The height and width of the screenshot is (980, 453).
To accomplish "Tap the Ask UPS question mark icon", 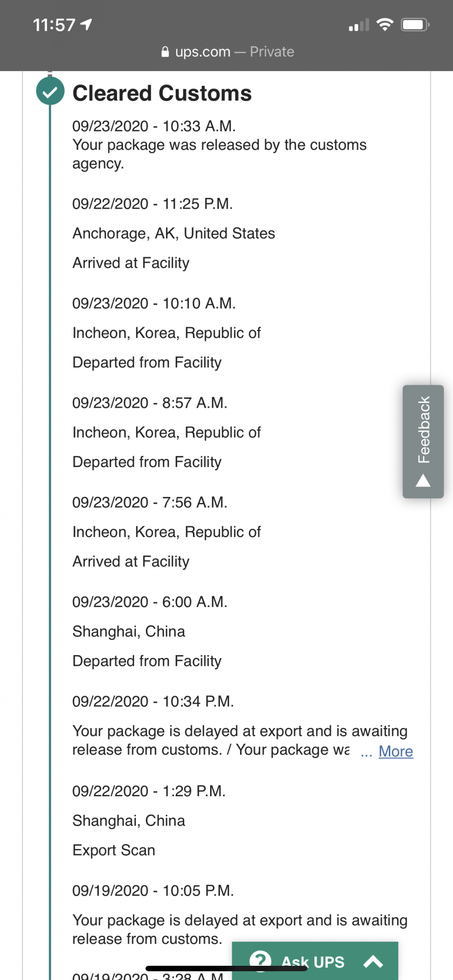I will click(260, 960).
